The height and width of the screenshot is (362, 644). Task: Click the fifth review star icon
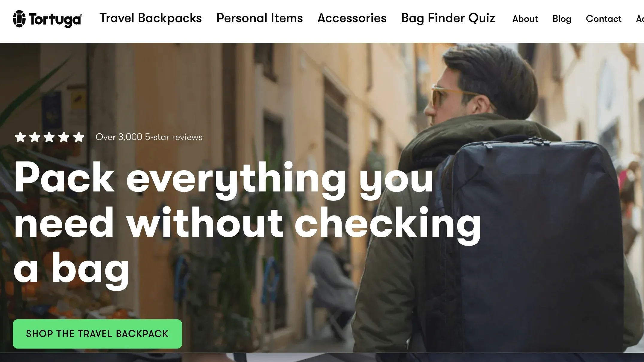79,137
